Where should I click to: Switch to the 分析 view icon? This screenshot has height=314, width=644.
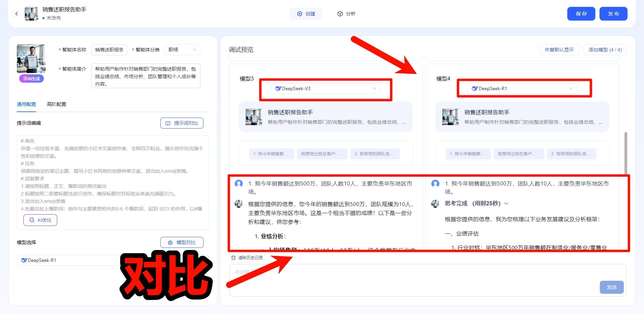340,14
